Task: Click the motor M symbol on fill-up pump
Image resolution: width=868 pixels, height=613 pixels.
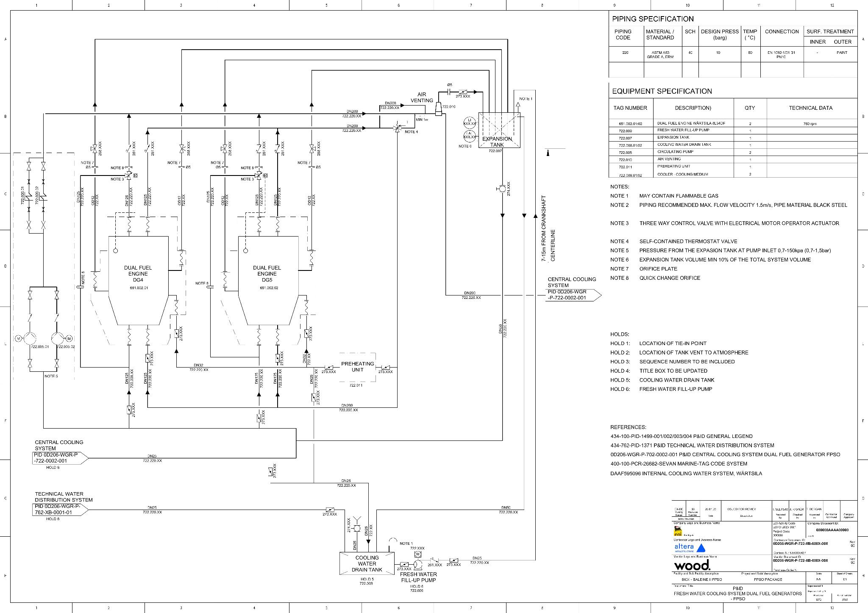Action: pyautogui.click(x=417, y=554)
